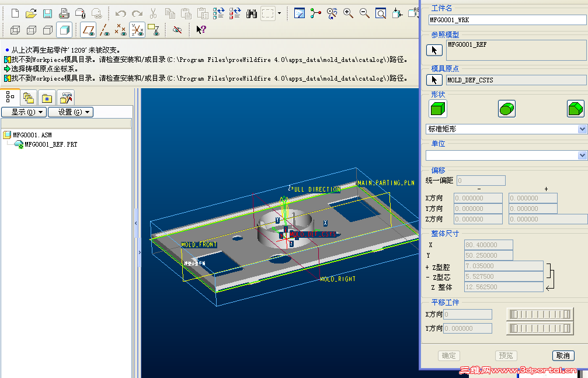Choose rectangular block workpiece shape
This screenshot has width=588, height=378.
[437, 109]
